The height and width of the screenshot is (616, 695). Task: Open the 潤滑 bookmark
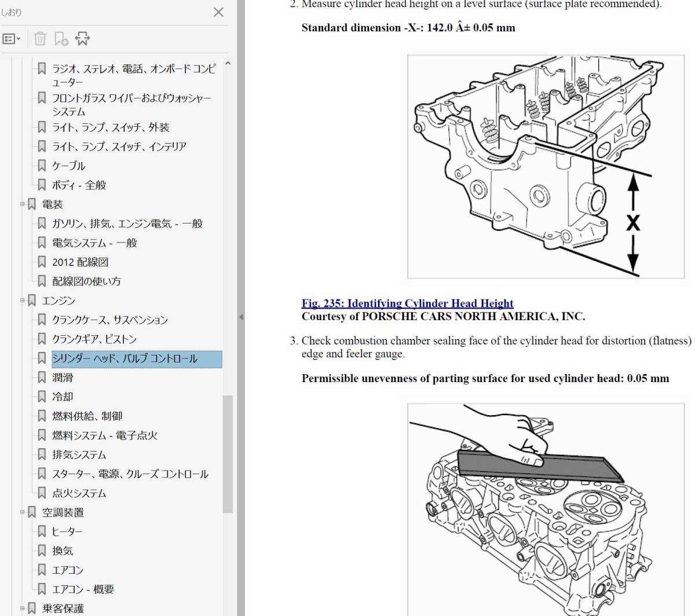click(x=63, y=377)
